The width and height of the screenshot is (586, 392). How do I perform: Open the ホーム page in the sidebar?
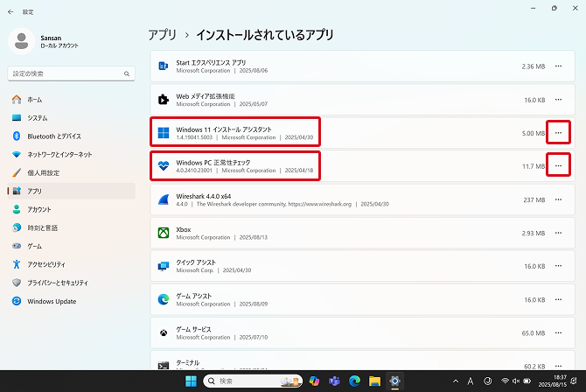(x=35, y=99)
